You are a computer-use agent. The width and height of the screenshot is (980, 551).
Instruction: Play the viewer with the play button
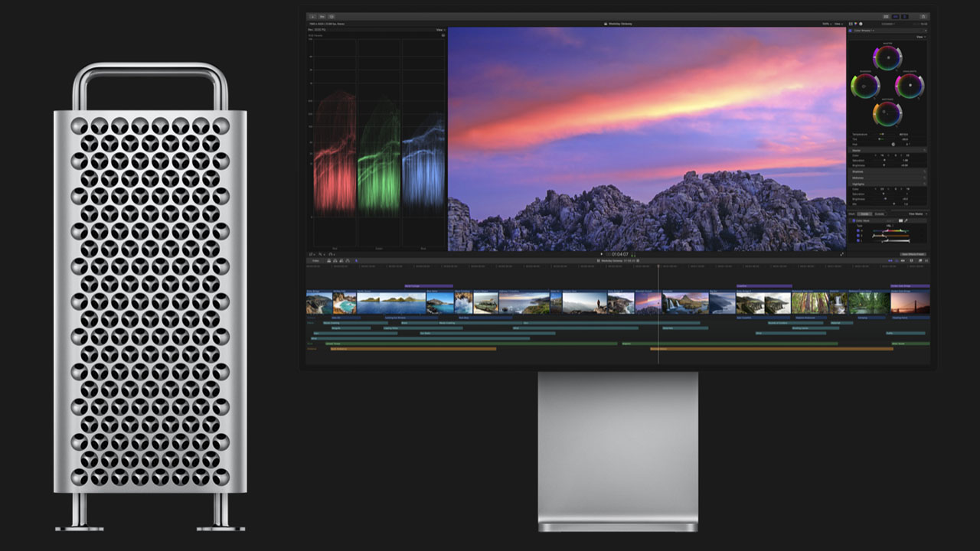tap(603, 254)
